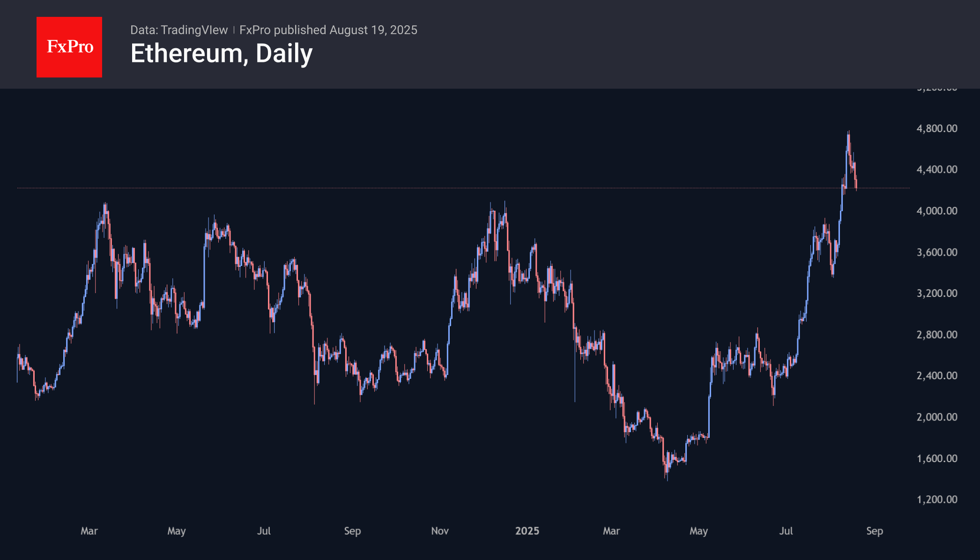Click the 1,200.00 price axis label
Viewport: 980px width, 560px height.
(936, 500)
